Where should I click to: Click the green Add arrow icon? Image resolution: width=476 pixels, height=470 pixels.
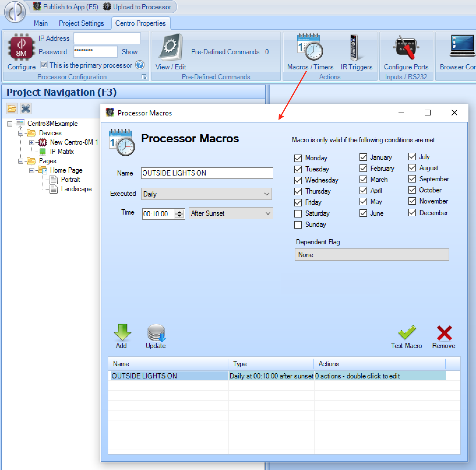click(122, 332)
